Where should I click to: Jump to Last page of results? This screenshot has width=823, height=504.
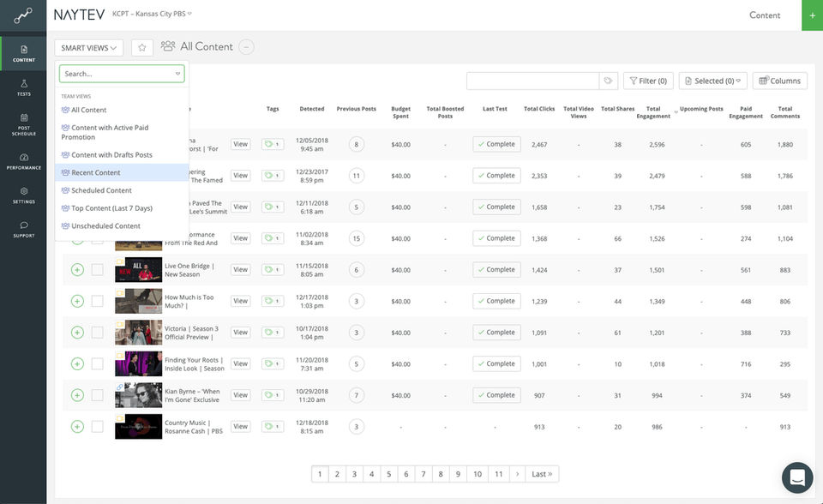click(x=542, y=474)
